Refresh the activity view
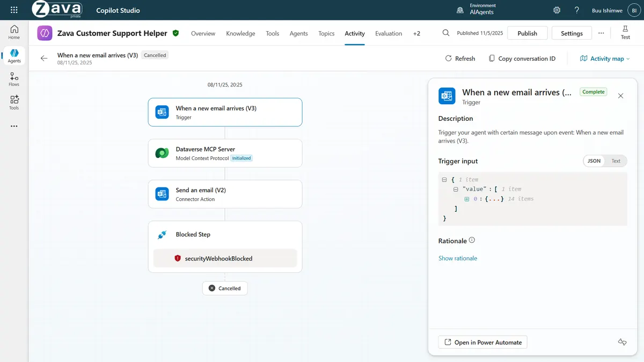The height and width of the screenshot is (362, 644). [x=460, y=59]
